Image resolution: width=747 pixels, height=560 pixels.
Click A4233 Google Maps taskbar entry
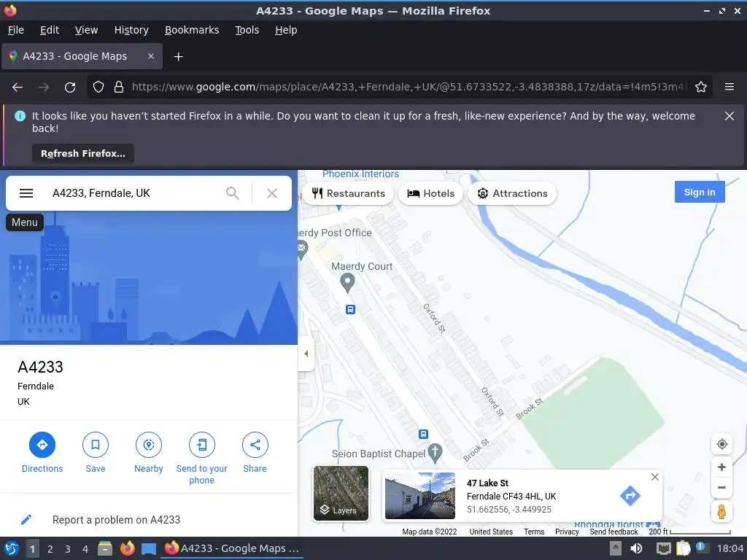pos(233,548)
